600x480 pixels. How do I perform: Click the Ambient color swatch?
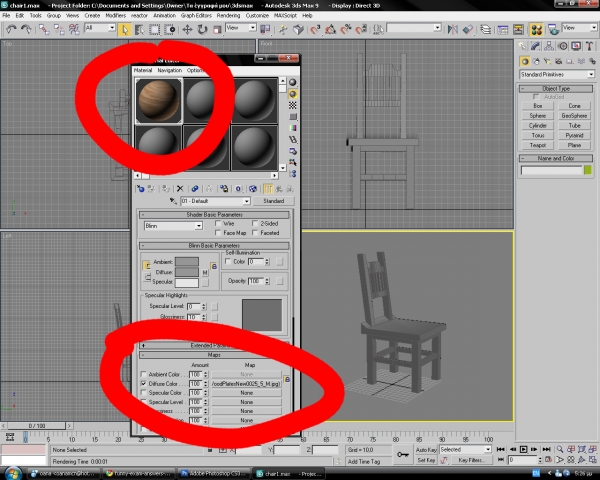tap(187, 261)
